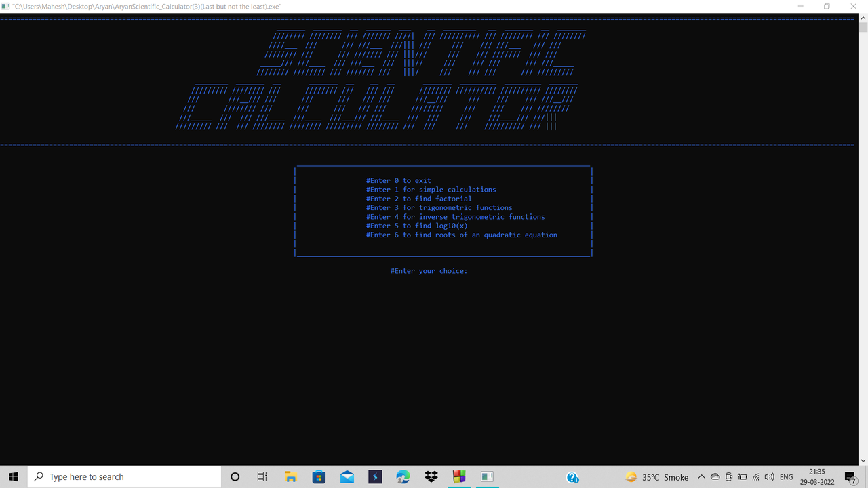868x488 pixels.
Task: Click the Windows Start button
Action: click(14, 476)
